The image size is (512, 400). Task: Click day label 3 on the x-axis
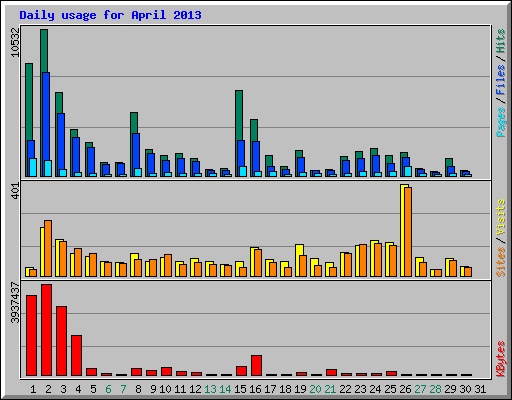(63, 389)
